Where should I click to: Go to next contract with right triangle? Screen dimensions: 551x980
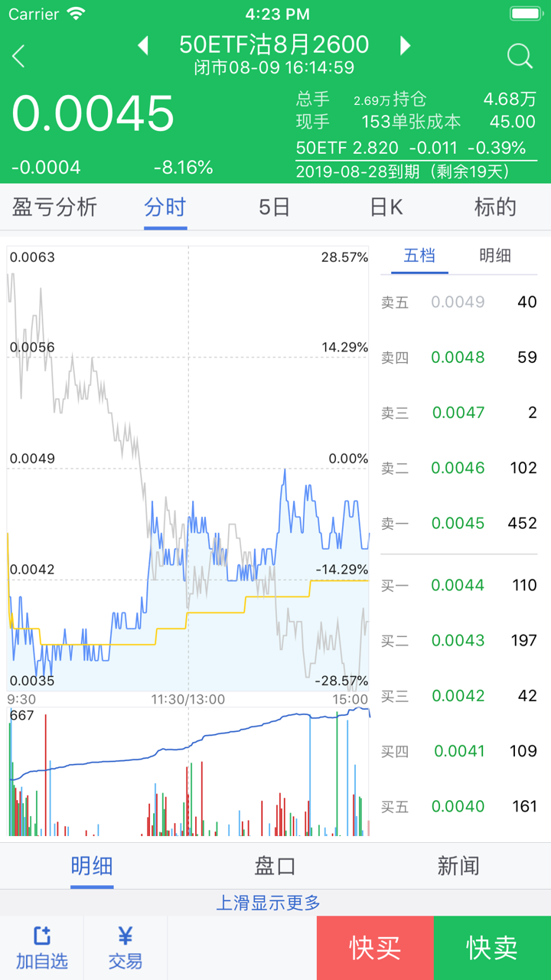(405, 45)
